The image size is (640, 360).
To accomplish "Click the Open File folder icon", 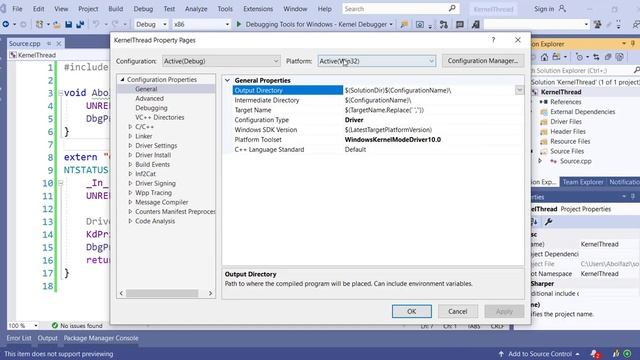I will [x=57, y=24].
